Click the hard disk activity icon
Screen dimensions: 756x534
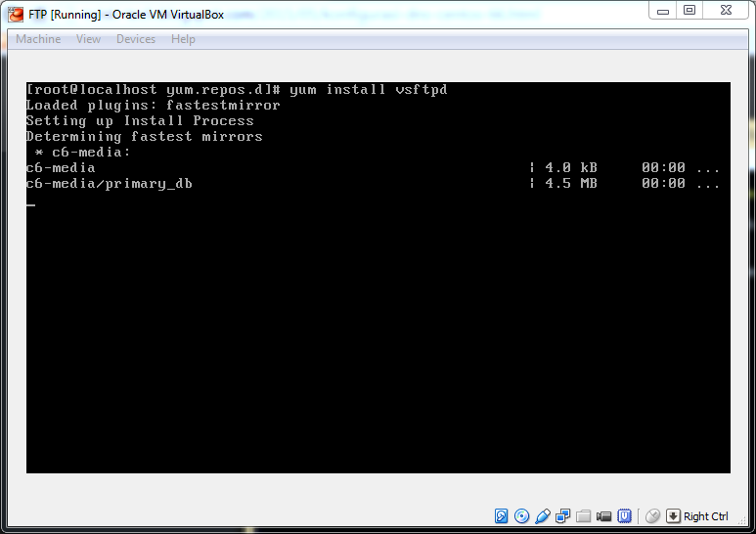coord(501,516)
